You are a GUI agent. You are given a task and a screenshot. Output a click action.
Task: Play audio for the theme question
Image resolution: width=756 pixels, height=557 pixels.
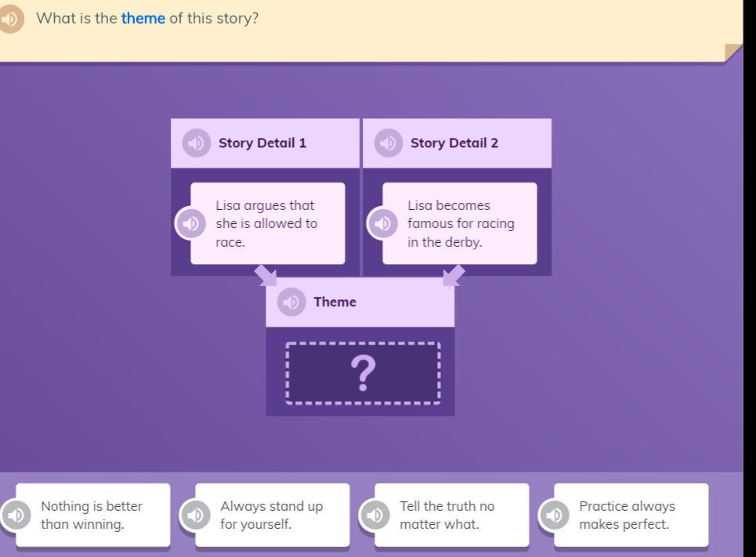pos(11,20)
